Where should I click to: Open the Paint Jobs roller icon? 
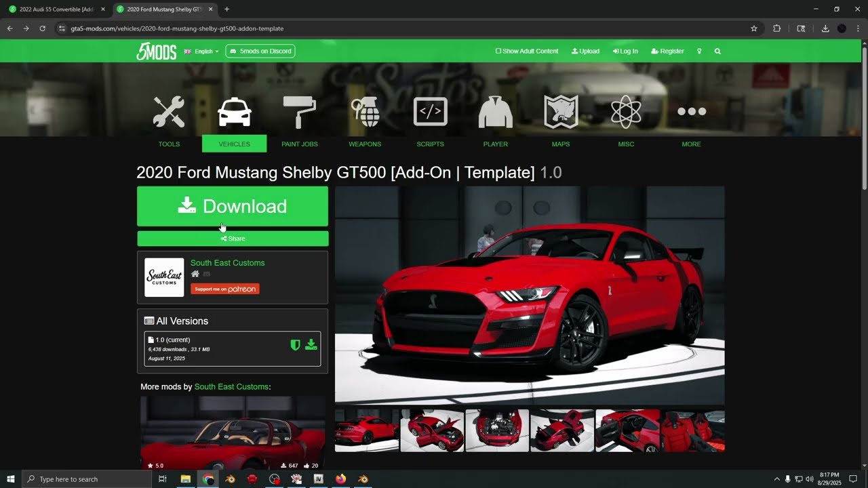tap(299, 112)
